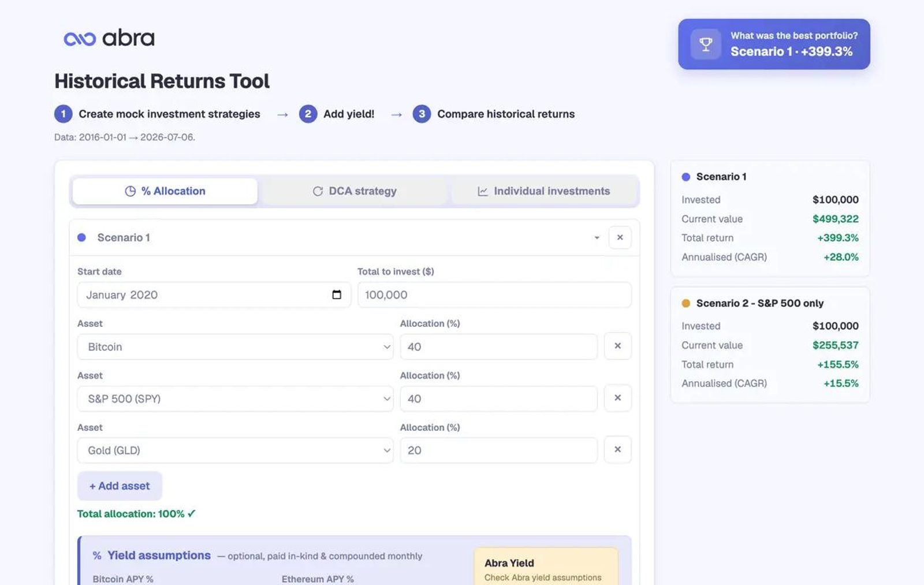Click the refresh icon on DCA strategy tab
924x585 pixels.
click(318, 191)
